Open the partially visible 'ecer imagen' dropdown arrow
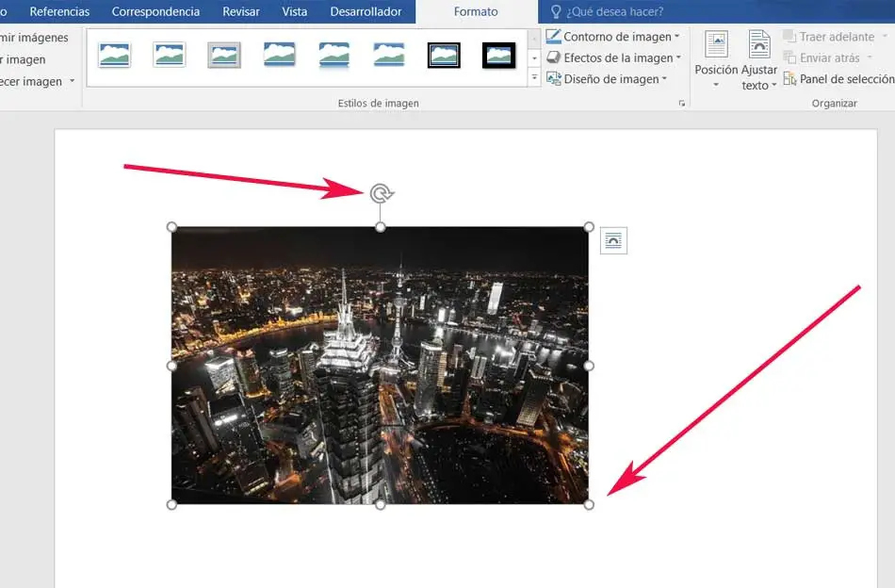 pyautogui.click(x=72, y=81)
